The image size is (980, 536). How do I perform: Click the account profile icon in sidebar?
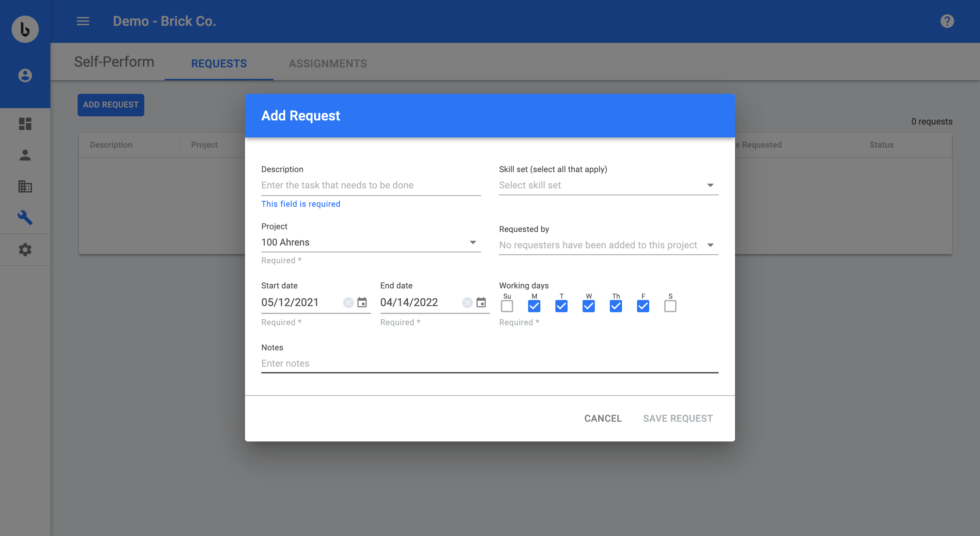[25, 75]
